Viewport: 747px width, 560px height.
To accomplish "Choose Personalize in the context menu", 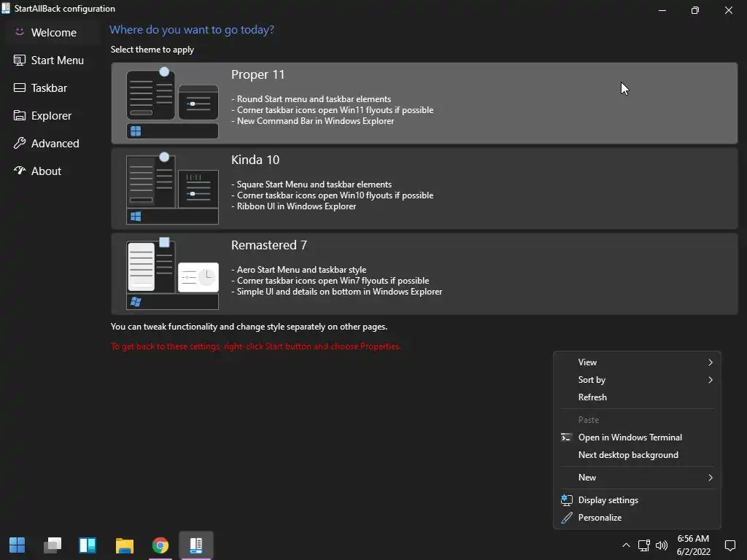I will (637, 518).
